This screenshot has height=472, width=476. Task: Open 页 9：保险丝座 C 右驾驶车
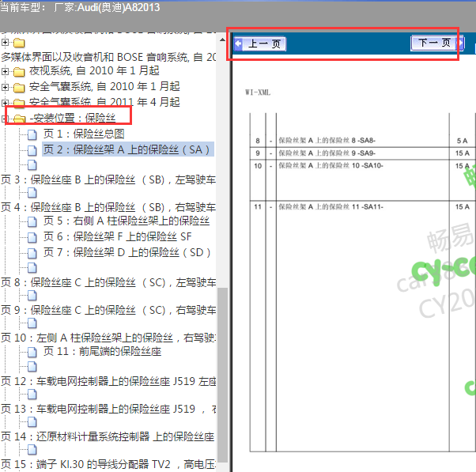(108, 310)
